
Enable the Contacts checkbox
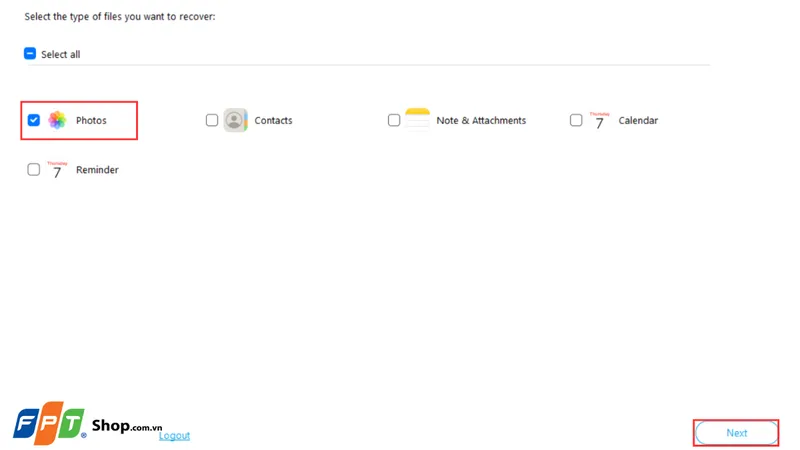click(212, 120)
